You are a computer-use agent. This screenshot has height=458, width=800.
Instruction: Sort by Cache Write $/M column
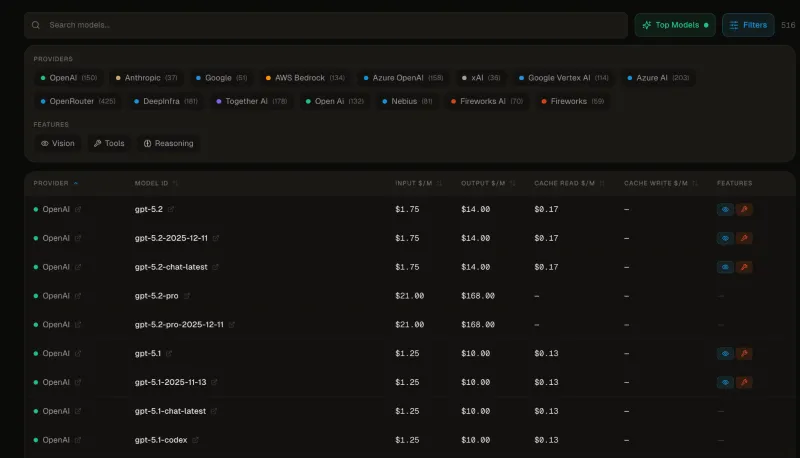(660, 183)
